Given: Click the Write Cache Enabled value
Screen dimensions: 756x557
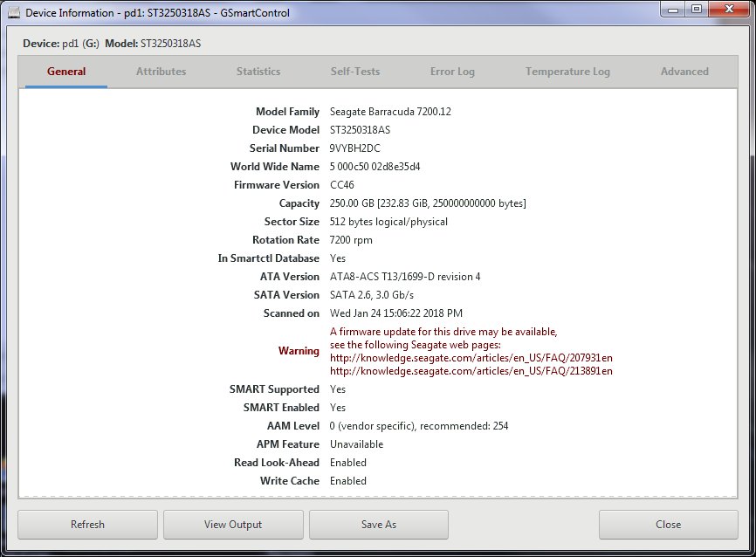Looking at the screenshot, I should click(x=348, y=481).
